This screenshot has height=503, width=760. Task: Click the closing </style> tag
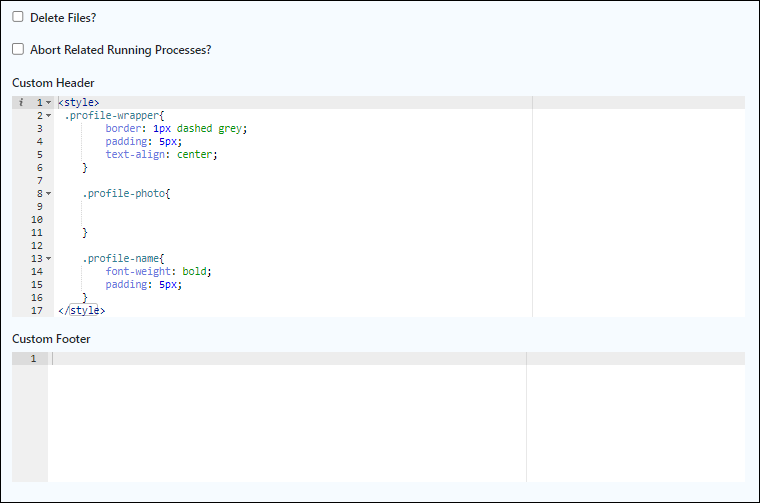(81, 311)
